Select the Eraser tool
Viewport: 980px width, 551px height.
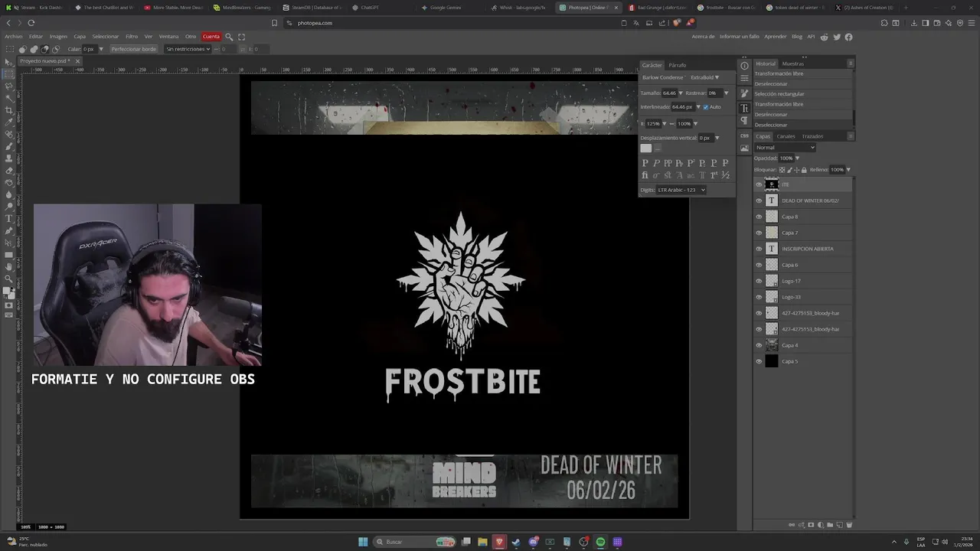pyautogui.click(x=9, y=170)
